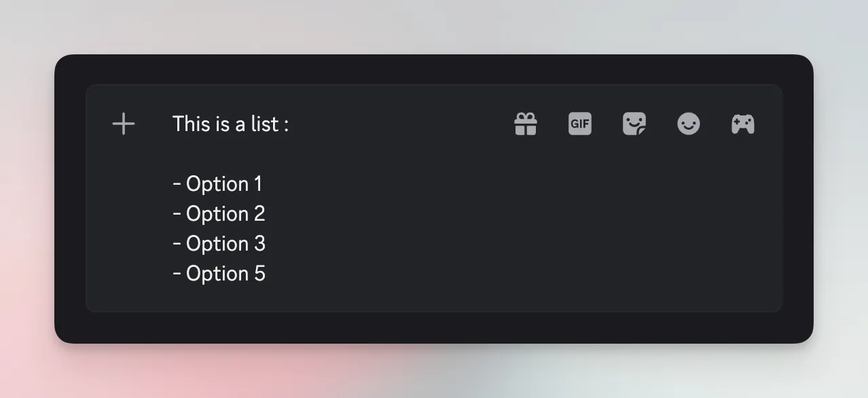Open the sticker panel beside the GIF button
868x398 pixels.
click(x=634, y=124)
